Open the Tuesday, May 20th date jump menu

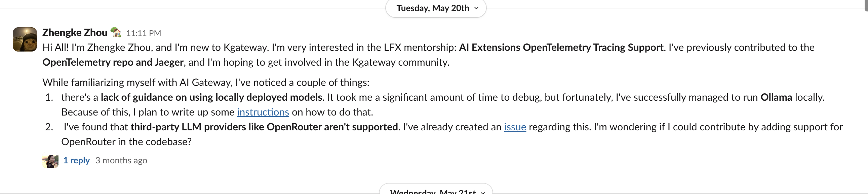click(x=433, y=8)
